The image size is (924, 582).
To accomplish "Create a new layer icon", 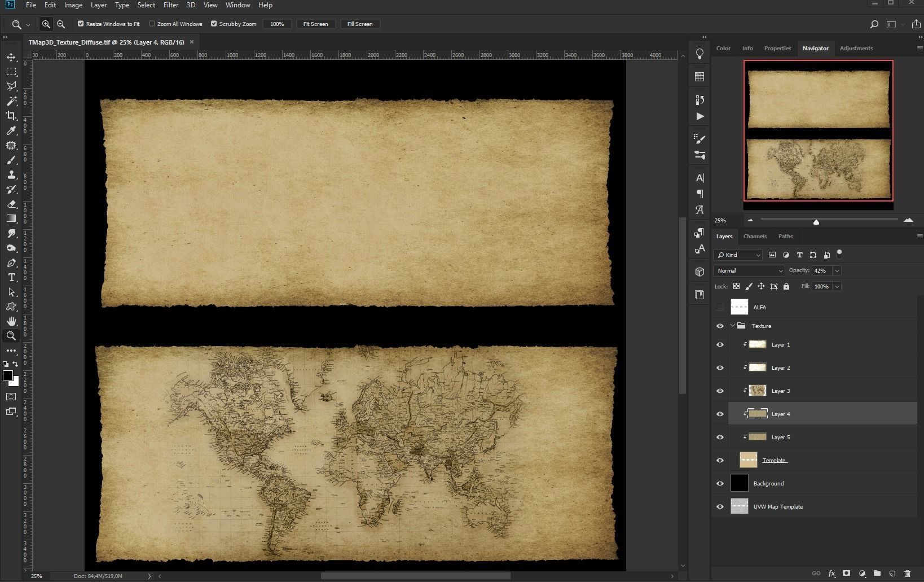I will pos(892,574).
